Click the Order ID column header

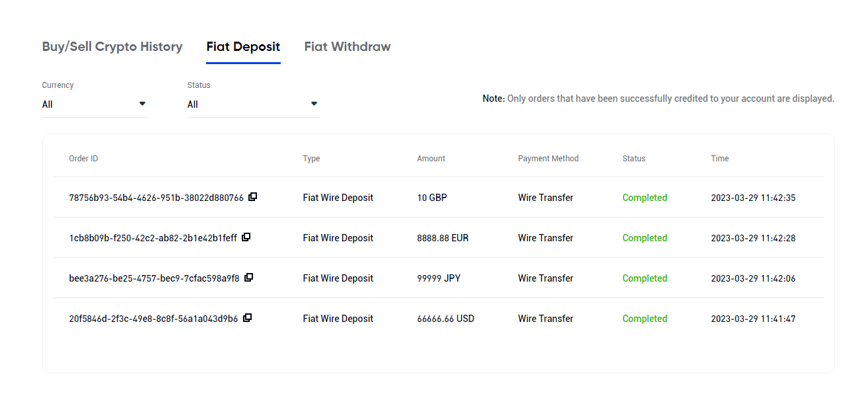click(84, 159)
